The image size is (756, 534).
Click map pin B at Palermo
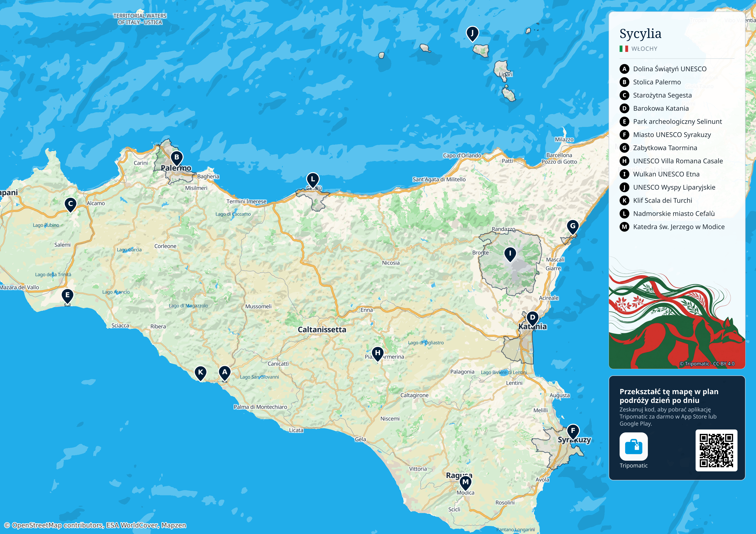pyautogui.click(x=177, y=158)
